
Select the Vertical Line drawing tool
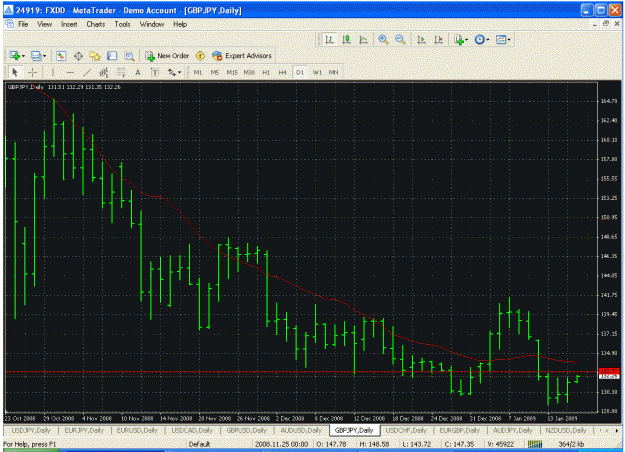click(x=53, y=72)
